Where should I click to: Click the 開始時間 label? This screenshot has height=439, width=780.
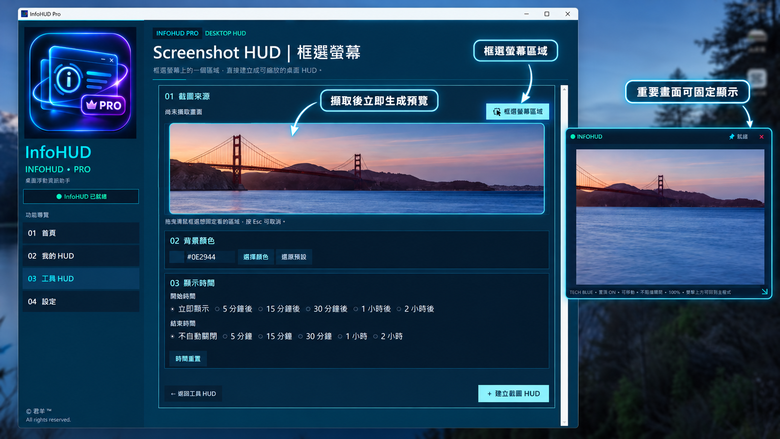tap(183, 296)
